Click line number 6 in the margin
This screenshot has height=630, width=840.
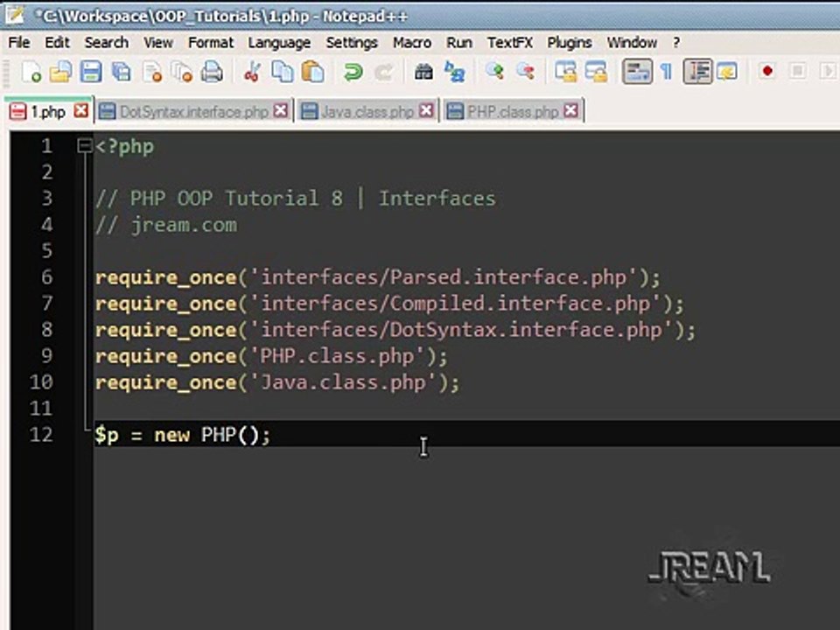pyautogui.click(x=47, y=277)
